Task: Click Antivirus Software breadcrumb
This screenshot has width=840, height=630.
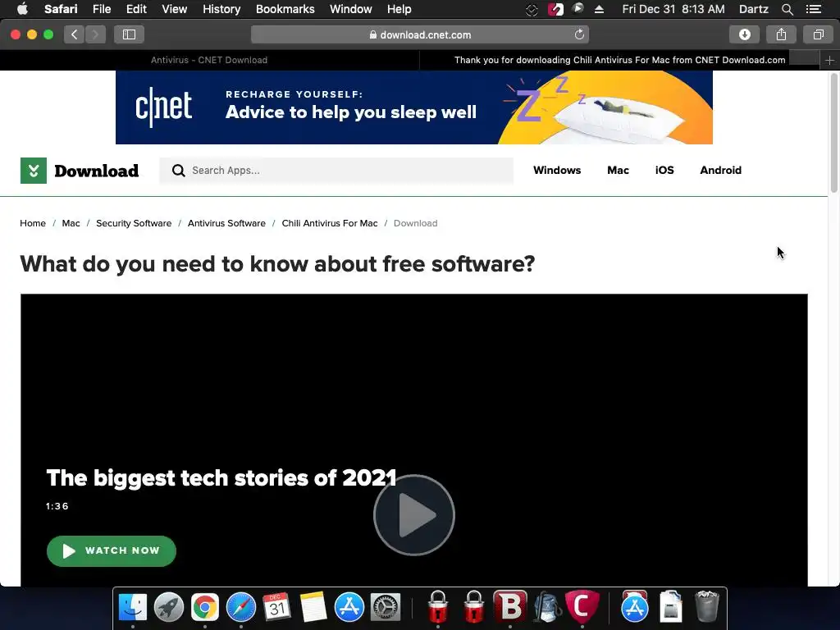Action: [x=226, y=223]
